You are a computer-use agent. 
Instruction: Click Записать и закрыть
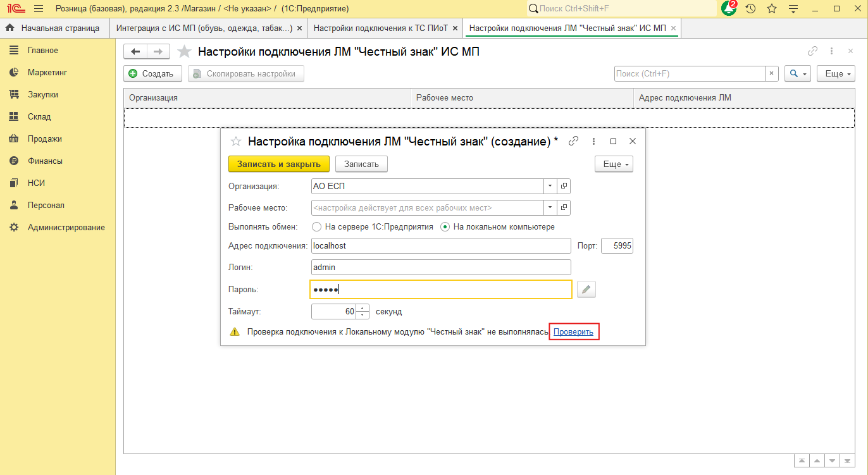279,164
